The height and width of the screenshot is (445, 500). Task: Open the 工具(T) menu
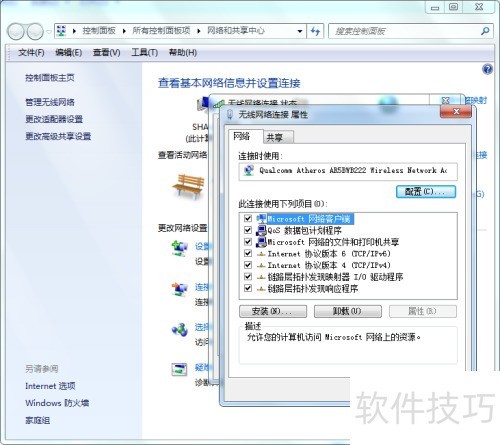[145, 52]
